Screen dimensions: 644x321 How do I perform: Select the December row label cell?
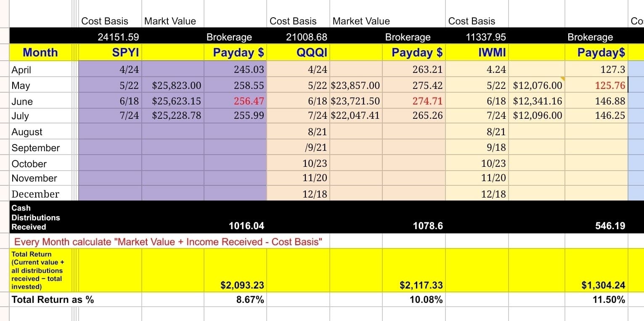pyautogui.click(x=40, y=194)
